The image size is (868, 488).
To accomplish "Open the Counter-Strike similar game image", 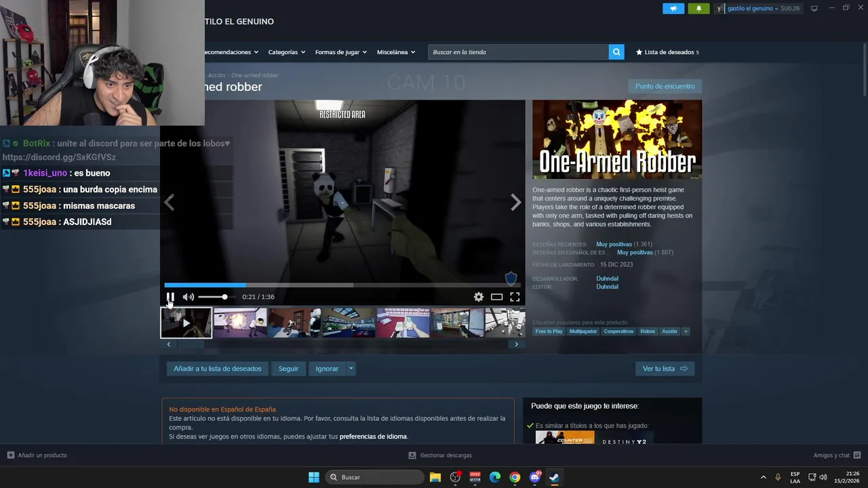I will pyautogui.click(x=565, y=438).
